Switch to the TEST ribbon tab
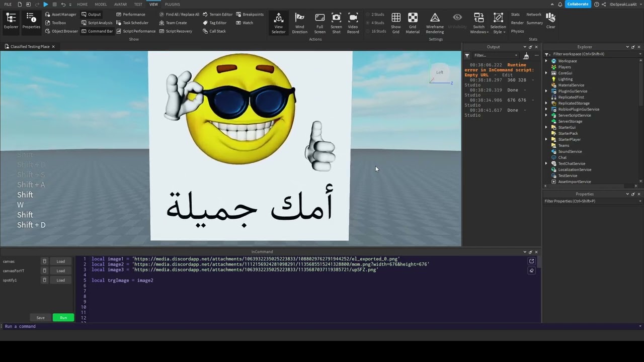Image resolution: width=644 pixels, height=362 pixels. coord(138,4)
